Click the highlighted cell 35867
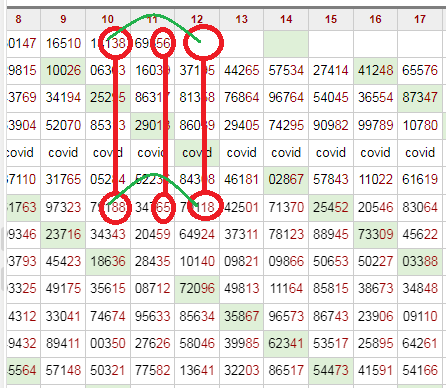This screenshot has width=446, height=388. click(x=242, y=316)
